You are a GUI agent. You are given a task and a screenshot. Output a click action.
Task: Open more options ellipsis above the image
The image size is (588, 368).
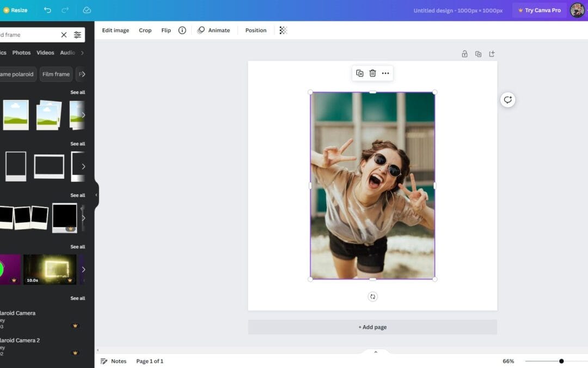click(x=385, y=73)
